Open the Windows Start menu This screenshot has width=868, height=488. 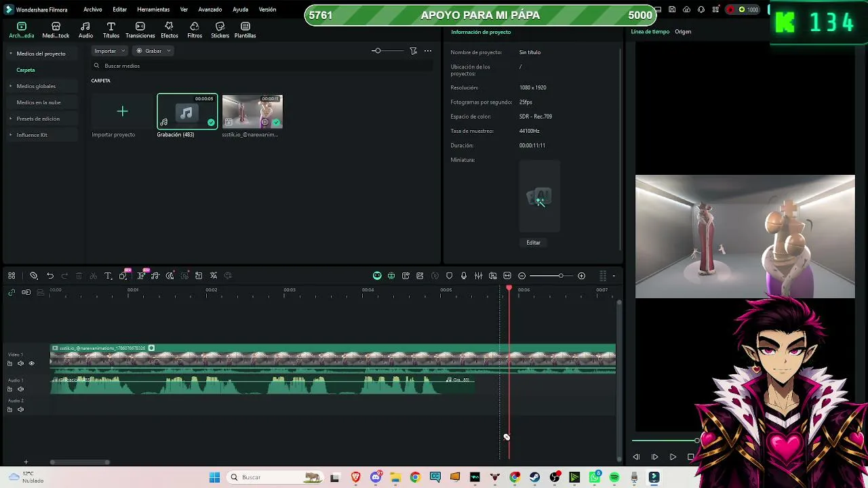tap(214, 477)
